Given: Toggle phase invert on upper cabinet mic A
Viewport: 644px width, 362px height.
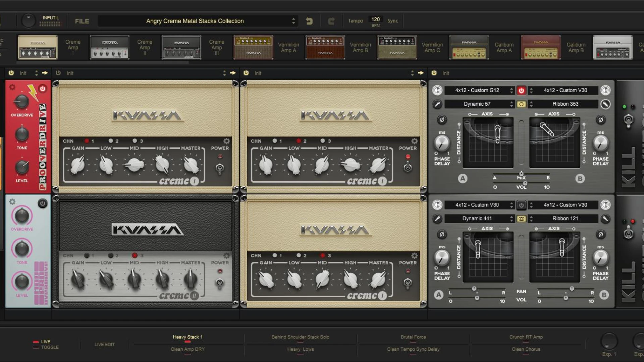Looking at the screenshot, I should coord(442,120).
